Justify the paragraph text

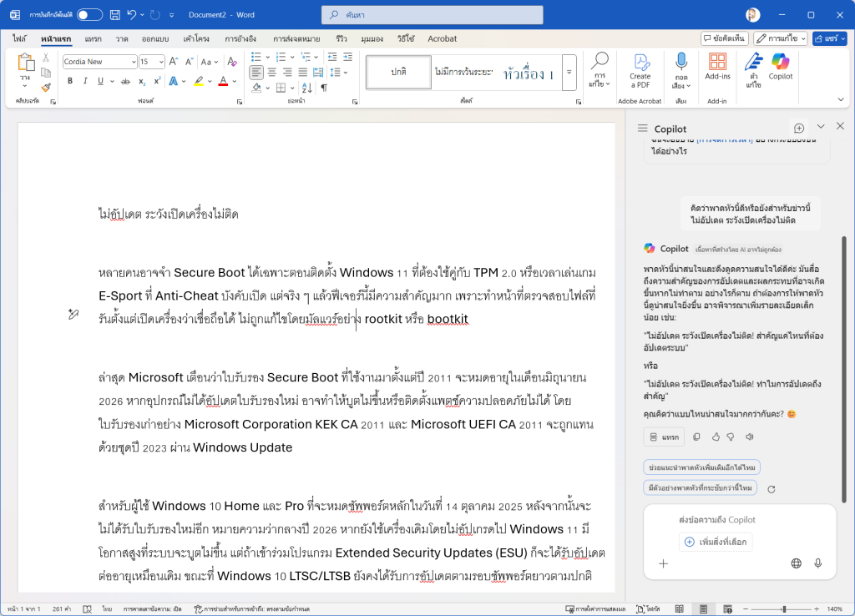[x=302, y=72]
